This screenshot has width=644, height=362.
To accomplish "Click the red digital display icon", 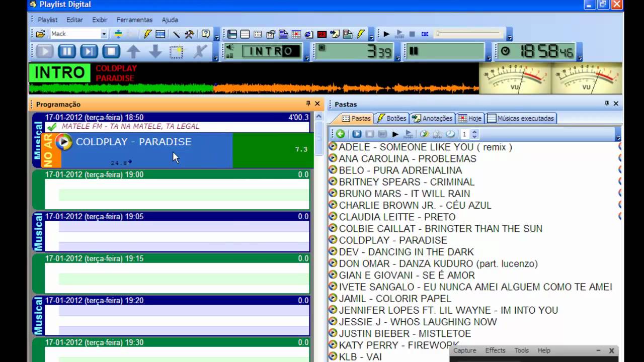I will (322, 34).
